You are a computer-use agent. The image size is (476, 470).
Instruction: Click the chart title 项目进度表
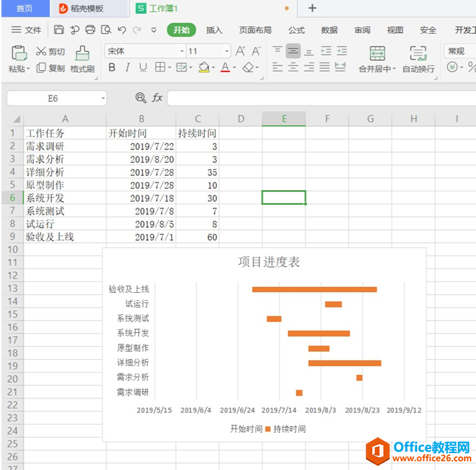[269, 262]
